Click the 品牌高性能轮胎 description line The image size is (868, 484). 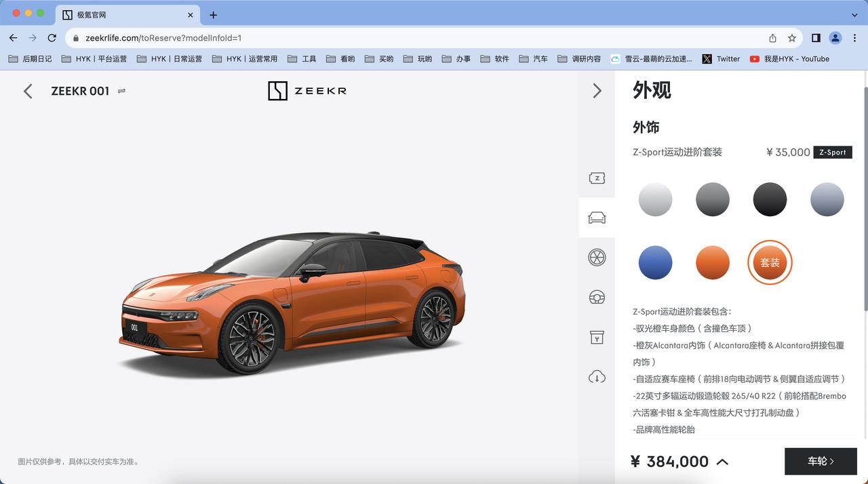[x=664, y=430]
